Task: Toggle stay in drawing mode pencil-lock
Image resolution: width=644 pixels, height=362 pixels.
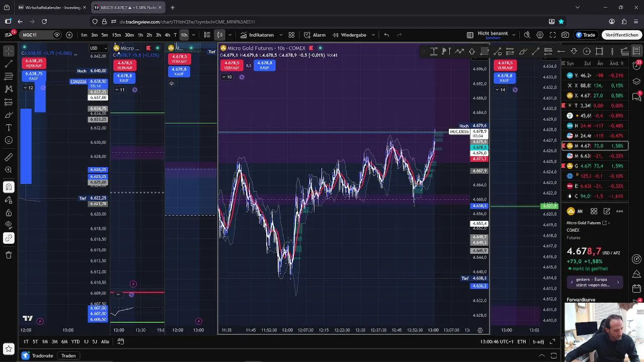Action: (x=9, y=200)
